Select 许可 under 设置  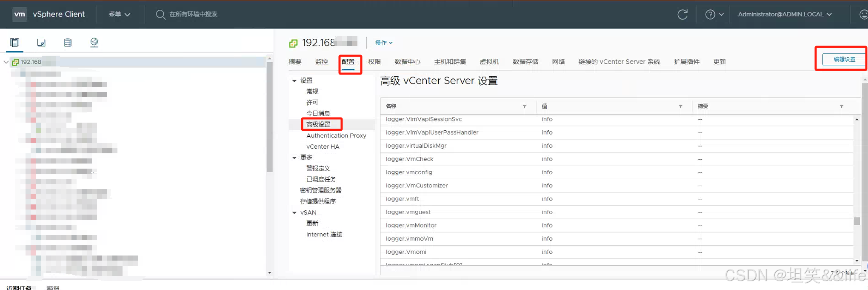tap(312, 103)
